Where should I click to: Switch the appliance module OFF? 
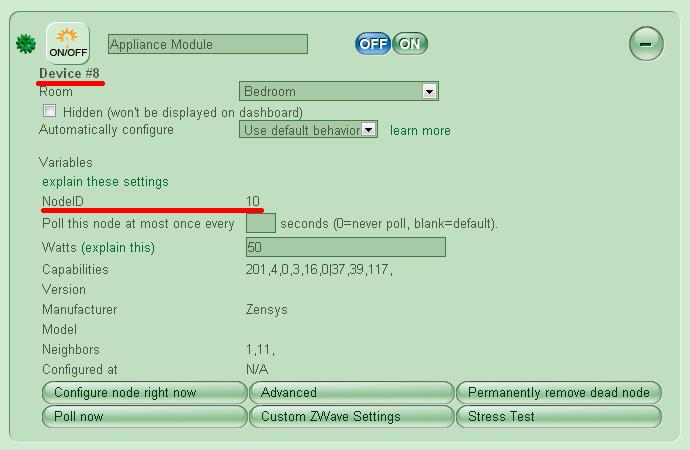pos(373,44)
